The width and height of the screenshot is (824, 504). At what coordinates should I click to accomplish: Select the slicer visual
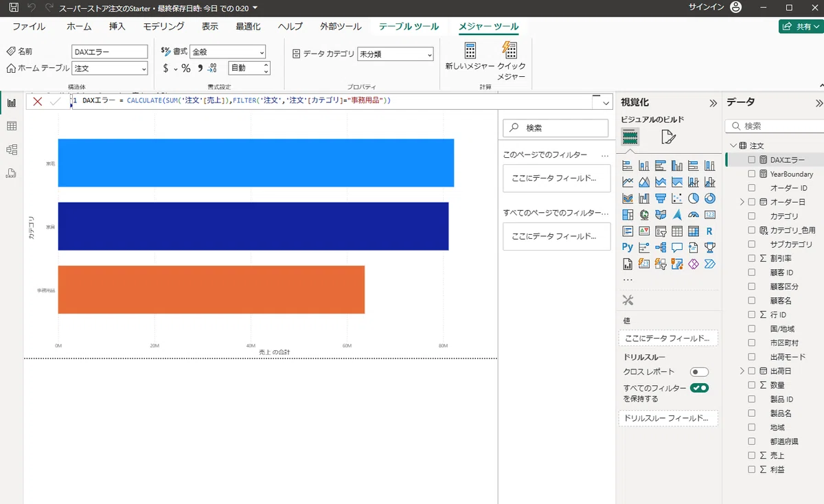point(661,231)
